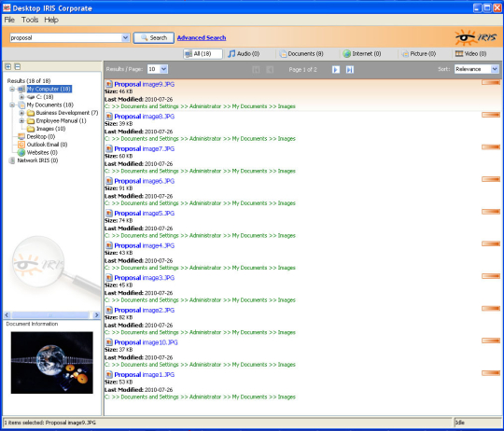
Task: Click file icon of Proposal image4.JPG
Action: pos(109,245)
